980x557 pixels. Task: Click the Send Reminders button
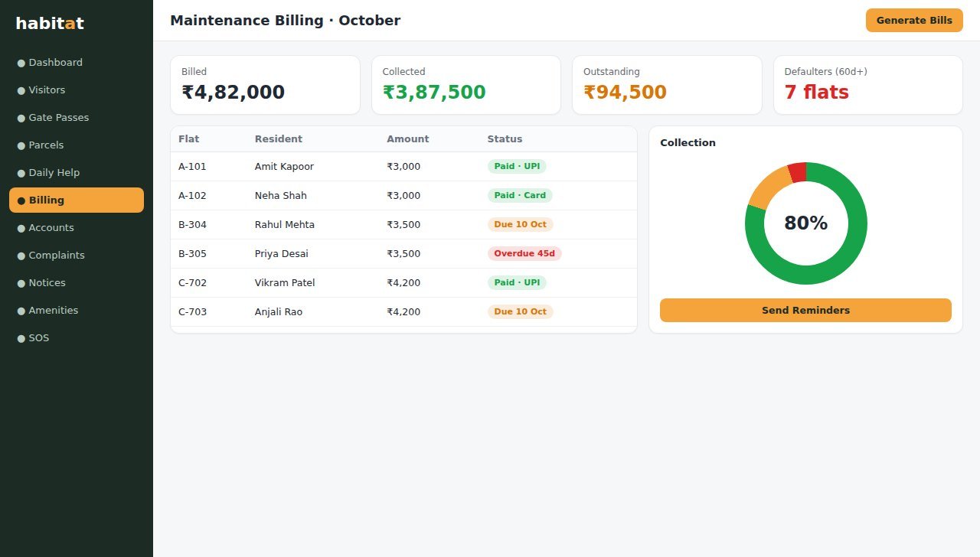(x=805, y=311)
